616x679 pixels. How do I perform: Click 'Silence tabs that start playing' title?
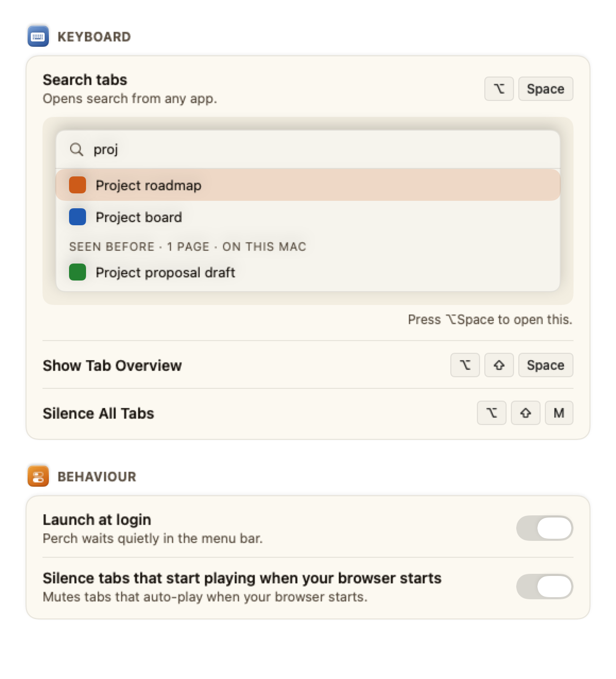(x=242, y=578)
